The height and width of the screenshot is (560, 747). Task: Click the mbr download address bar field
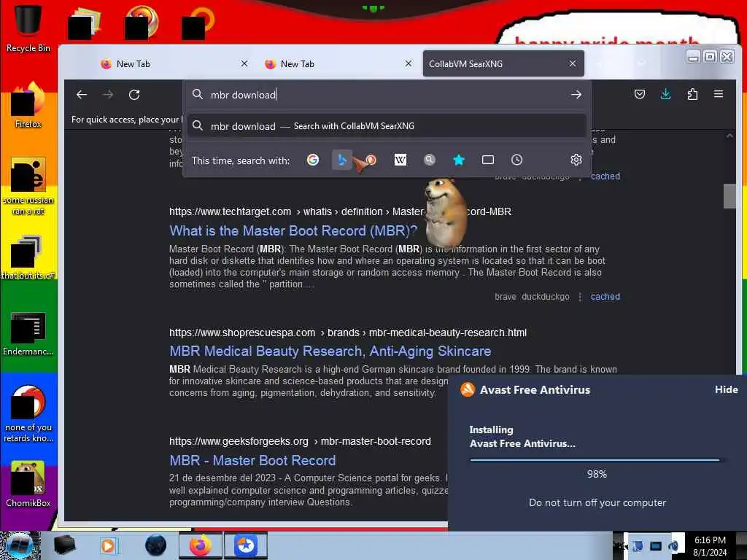386,94
